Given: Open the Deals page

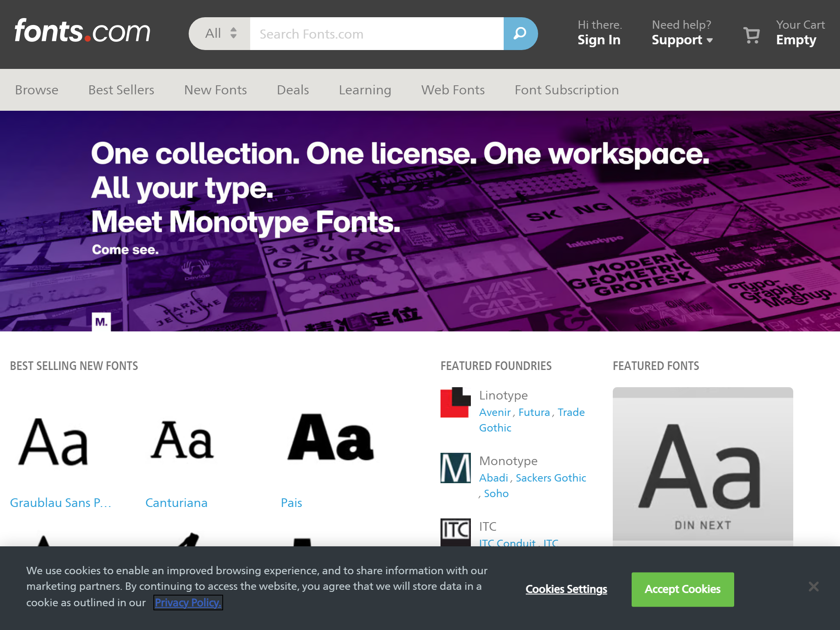Looking at the screenshot, I should 293,90.
